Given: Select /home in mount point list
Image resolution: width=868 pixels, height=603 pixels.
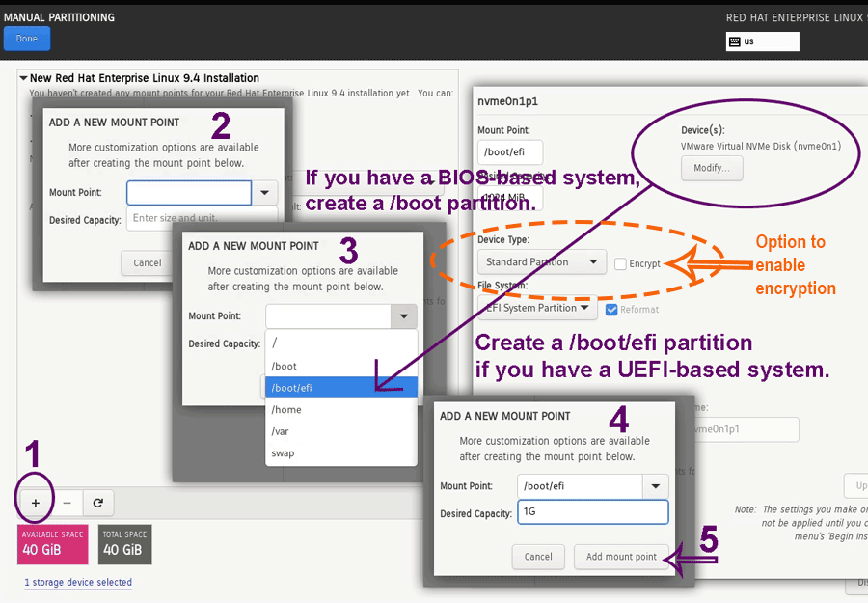Looking at the screenshot, I should [341, 409].
